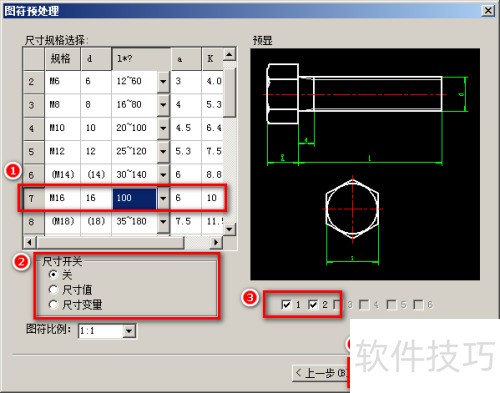Close the 图符预处理 dialog

point(488,11)
